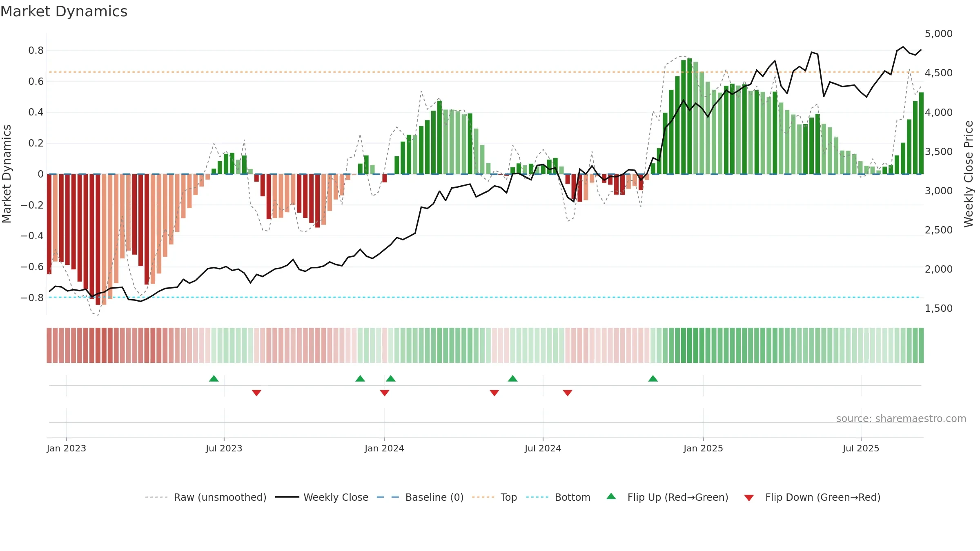Click the 0.8 left axis tick label
The height and width of the screenshot is (551, 980).
[36, 51]
